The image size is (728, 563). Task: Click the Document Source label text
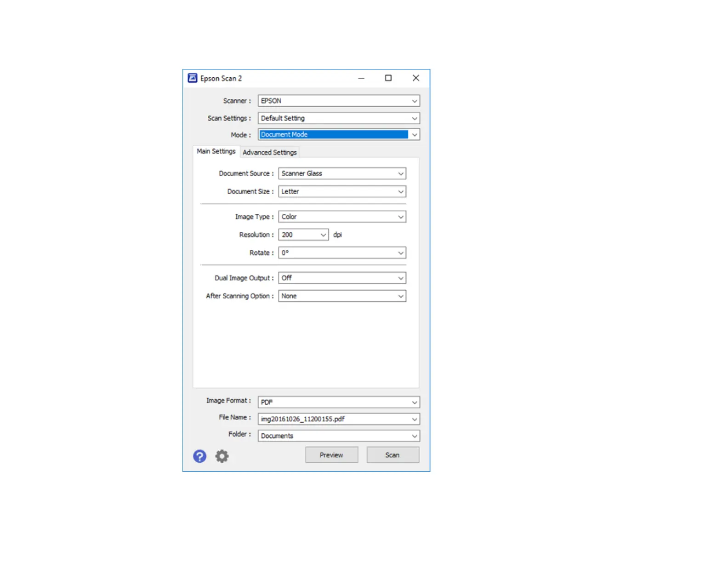point(246,173)
